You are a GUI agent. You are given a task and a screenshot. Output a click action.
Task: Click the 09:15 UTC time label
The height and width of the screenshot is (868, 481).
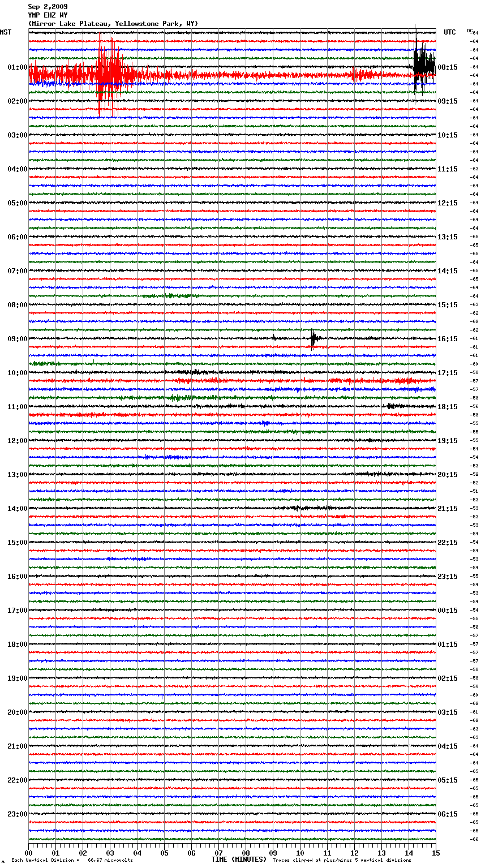point(448,101)
